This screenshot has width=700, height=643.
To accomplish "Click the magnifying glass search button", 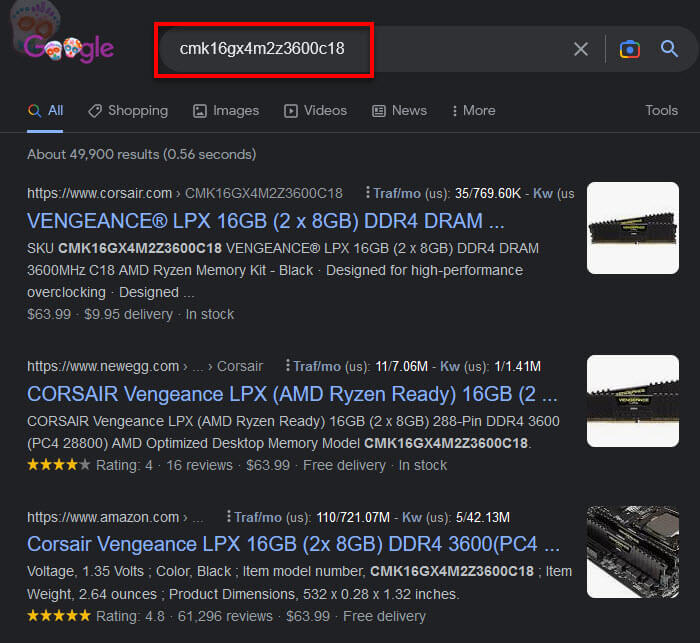I will pyautogui.click(x=669, y=49).
